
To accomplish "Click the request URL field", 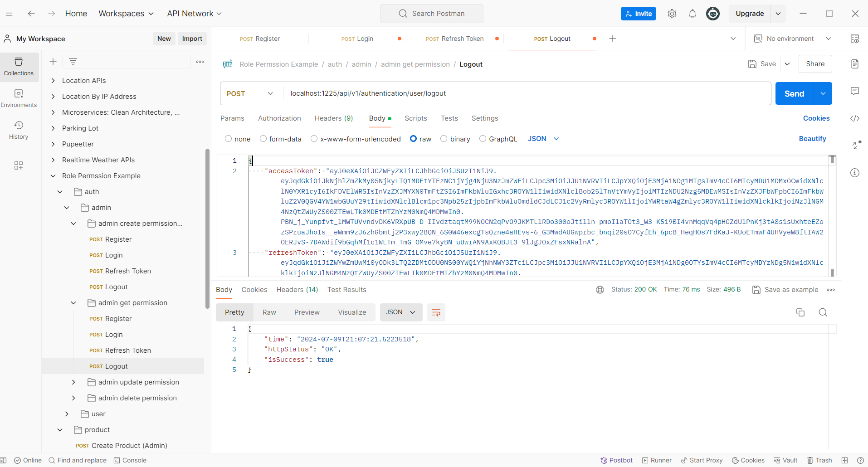I will [x=527, y=93].
